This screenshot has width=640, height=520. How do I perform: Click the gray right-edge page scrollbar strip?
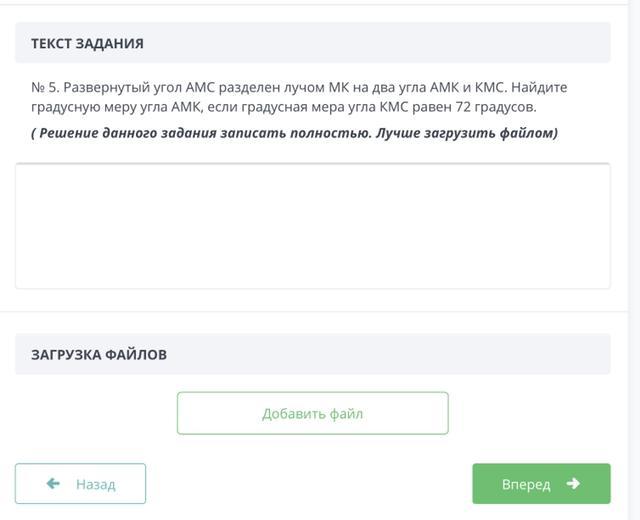pos(633,260)
